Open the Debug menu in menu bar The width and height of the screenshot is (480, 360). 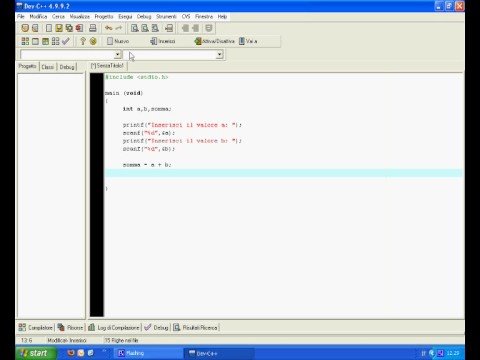tap(144, 16)
